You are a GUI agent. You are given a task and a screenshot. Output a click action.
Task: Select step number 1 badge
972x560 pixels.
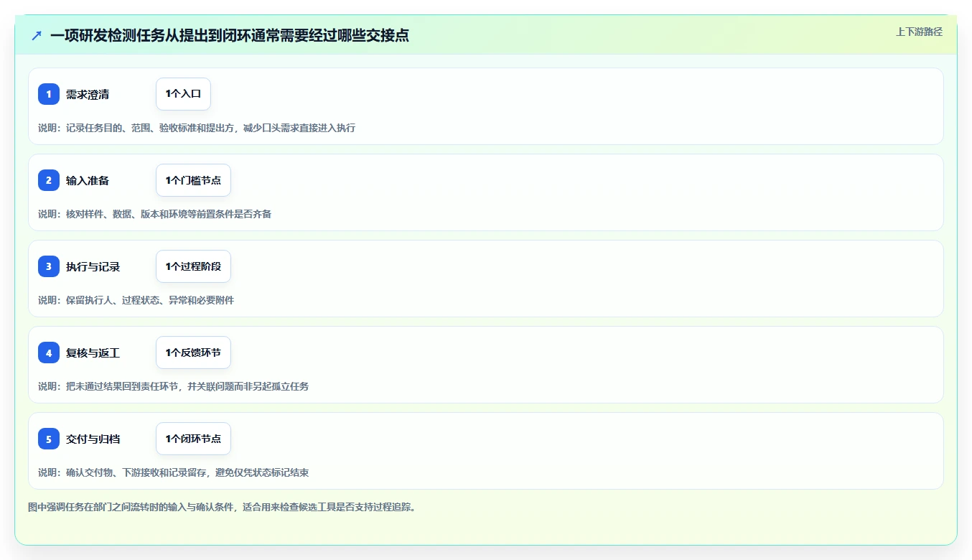point(49,94)
